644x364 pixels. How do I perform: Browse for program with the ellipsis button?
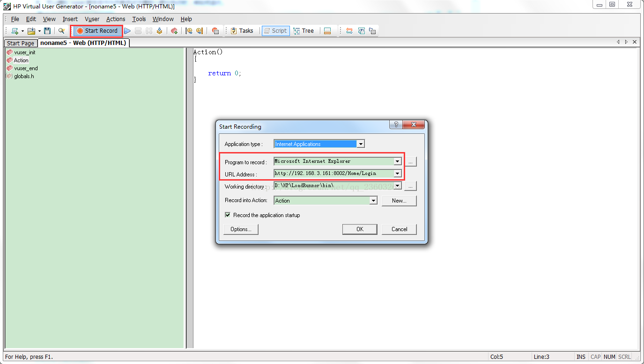[x=410, y=161]
